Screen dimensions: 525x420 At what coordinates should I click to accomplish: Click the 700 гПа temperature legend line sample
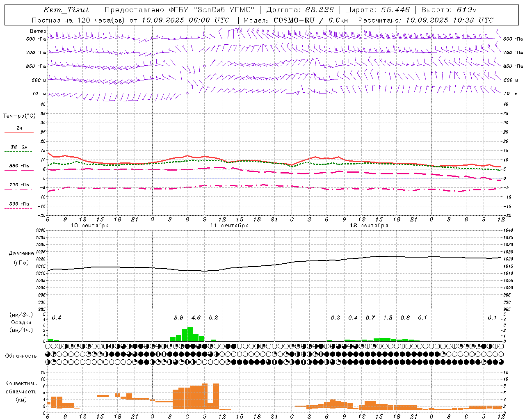point(18,190)
